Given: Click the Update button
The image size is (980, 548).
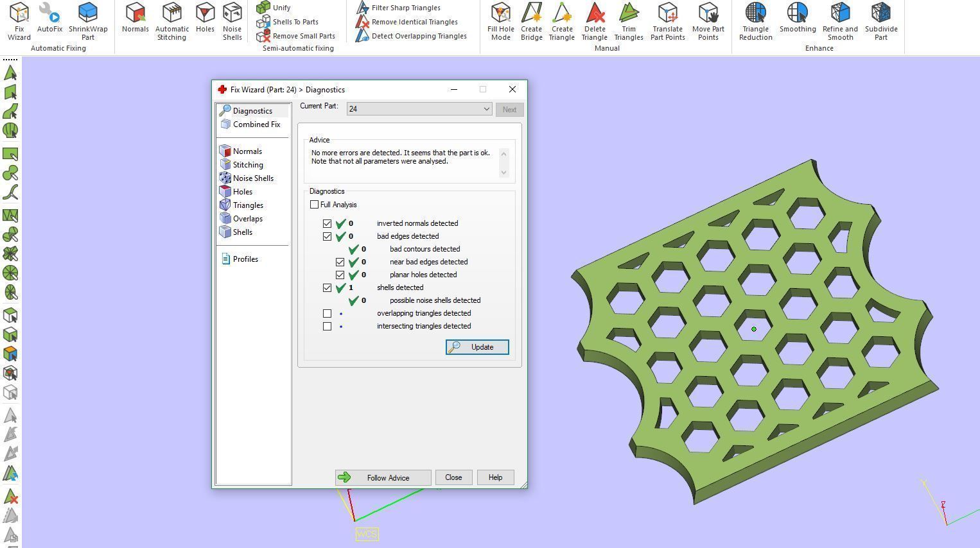Looking at the screenshot, I should (477, 347).
